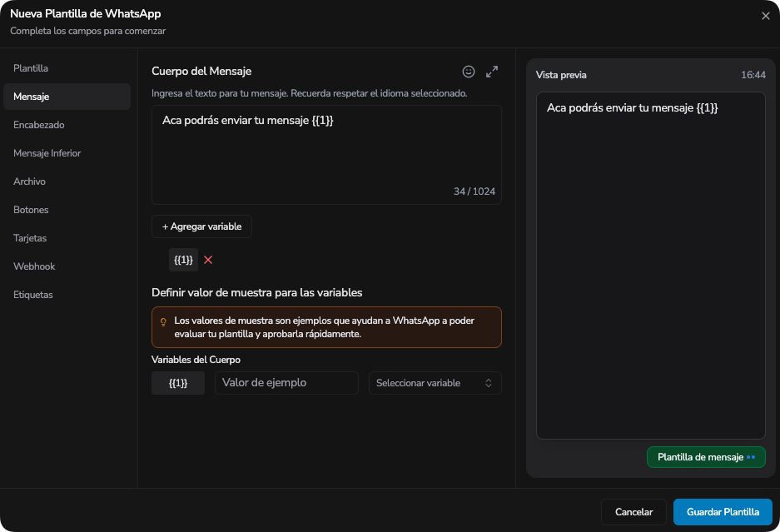Click the Variables del Cuerpo label
Viewport: 780px width, 532px height.
click(x=196, y=360)
